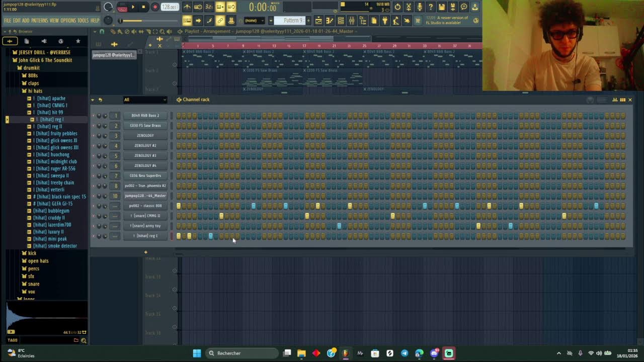Open Windows Start button on taskbar
Image resolution: width=644 pixels, height=362 pixels.
point(197,353)
